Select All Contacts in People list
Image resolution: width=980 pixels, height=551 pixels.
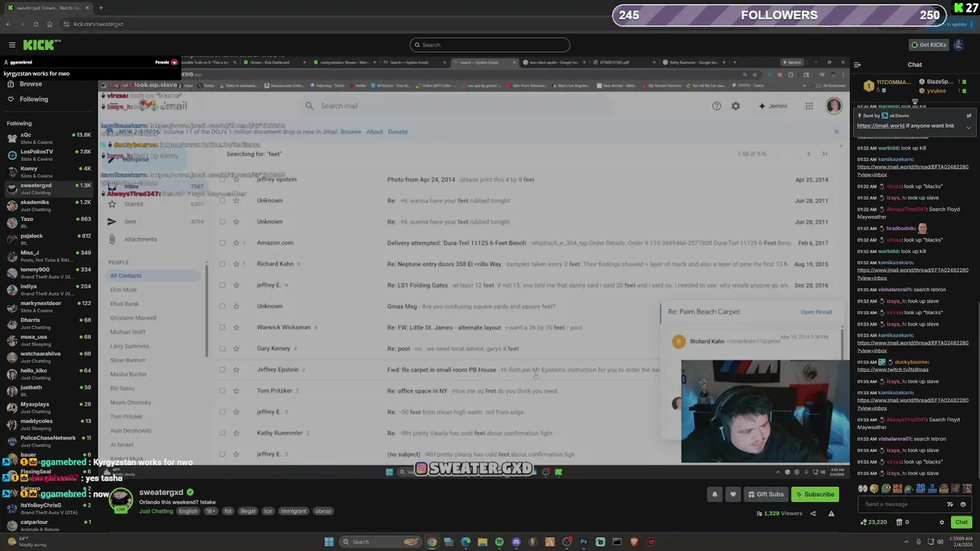(153, 275)
